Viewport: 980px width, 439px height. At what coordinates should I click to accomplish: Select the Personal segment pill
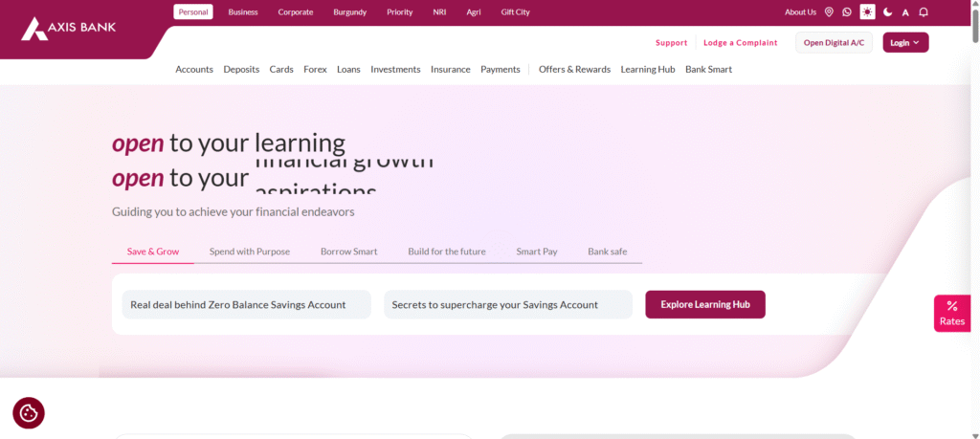tap(193, 12)
